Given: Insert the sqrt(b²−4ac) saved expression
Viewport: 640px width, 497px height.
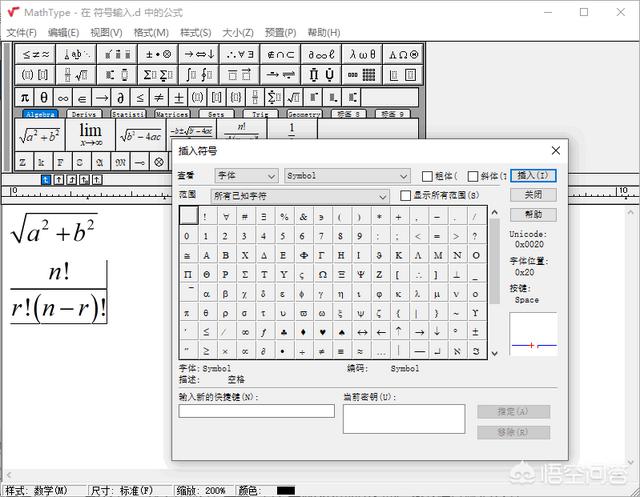Looking at the screenshot, I should tap(141, 134).
